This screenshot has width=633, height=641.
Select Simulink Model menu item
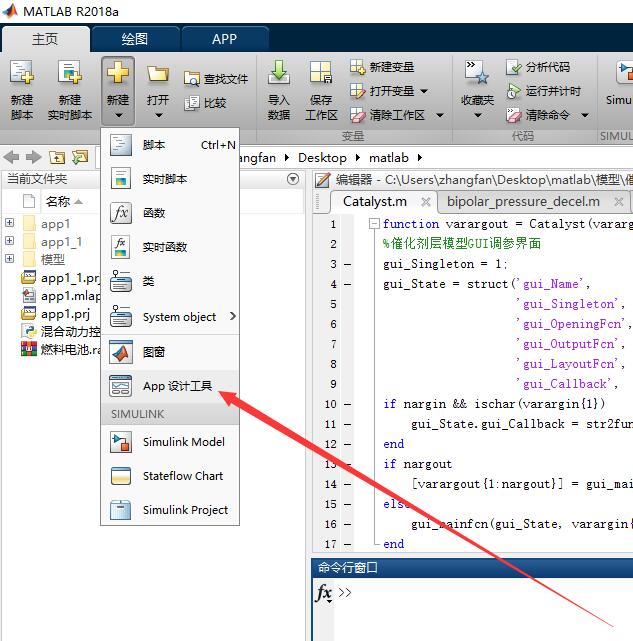tap(170, 442)
